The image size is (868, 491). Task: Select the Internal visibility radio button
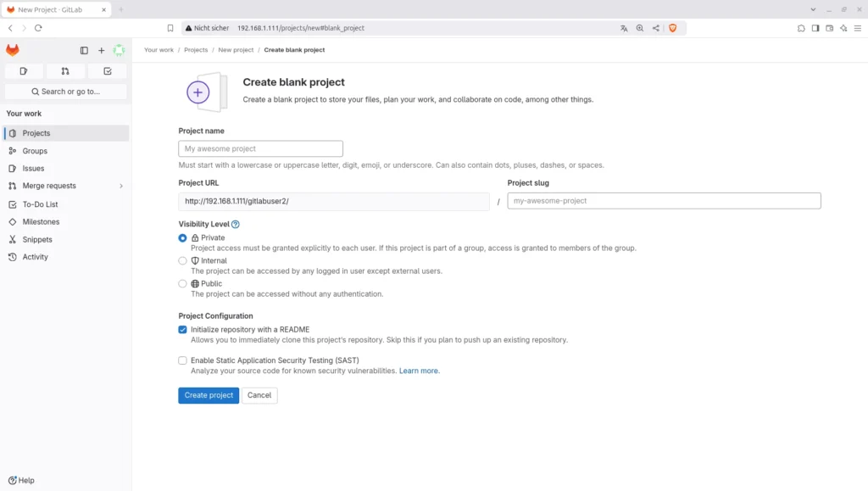183,261
